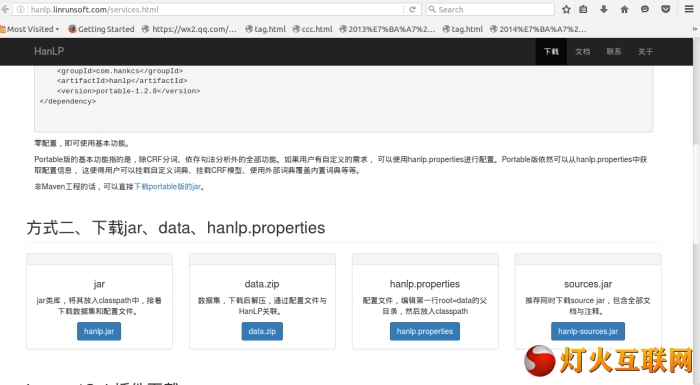Show more bookmarks with the overflow chevron
This screenshot has width=700, height=385.
click(695, 29)
